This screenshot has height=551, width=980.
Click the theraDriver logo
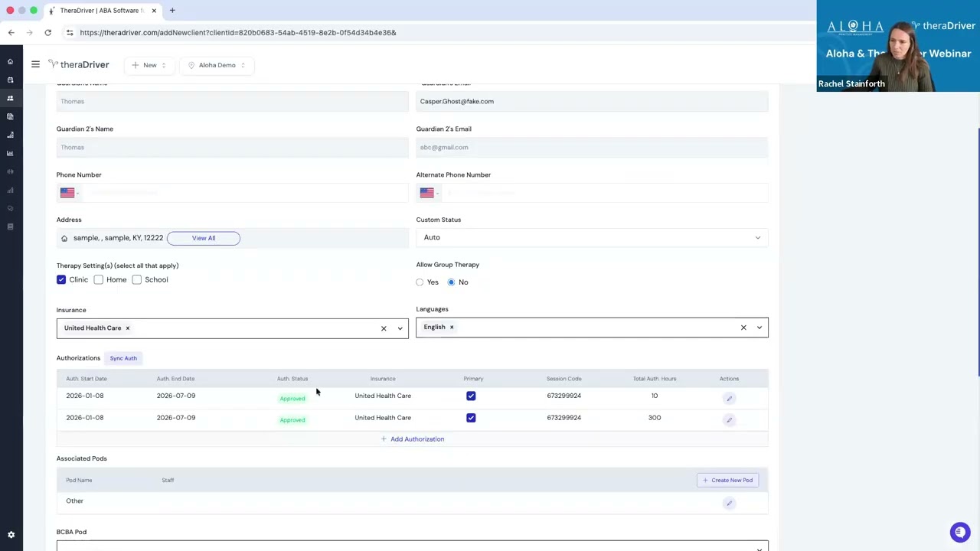click(x=78, y=65)
